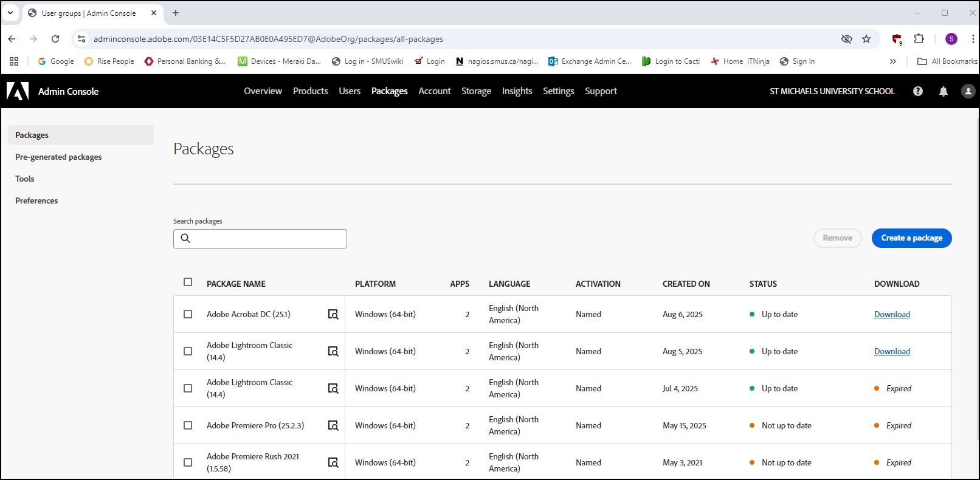Open the Login to Cacti bookmark
The height and width of the screenshot is (480, 980).
tap(671, 61)
